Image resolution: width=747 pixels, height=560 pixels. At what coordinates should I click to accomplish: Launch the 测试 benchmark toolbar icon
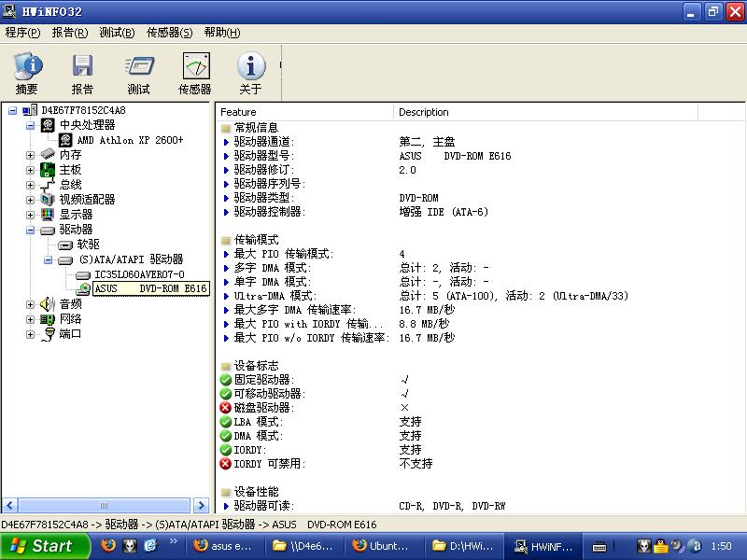point(138,74)
